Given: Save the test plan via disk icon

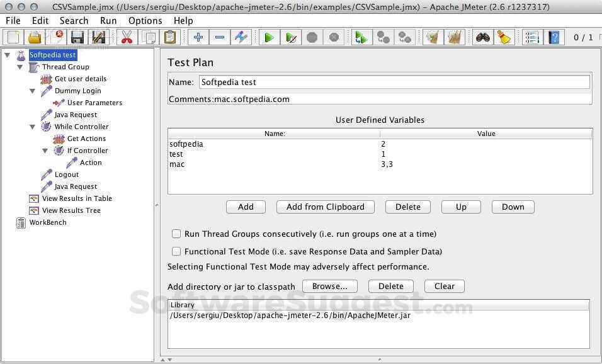Looking at the screenshot, I should [x=77, y=37].
